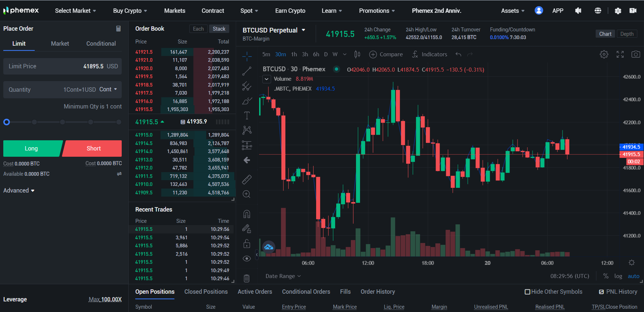
Task: Expand the Buy Crypto menu
Action: coord(130,11)
